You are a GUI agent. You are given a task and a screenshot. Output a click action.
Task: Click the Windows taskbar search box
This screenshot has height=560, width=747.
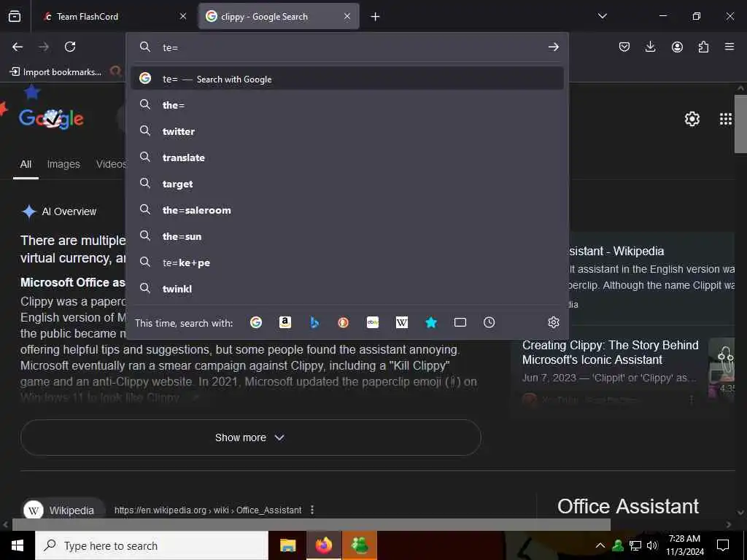pyautogui.click(x=152, y=545)
